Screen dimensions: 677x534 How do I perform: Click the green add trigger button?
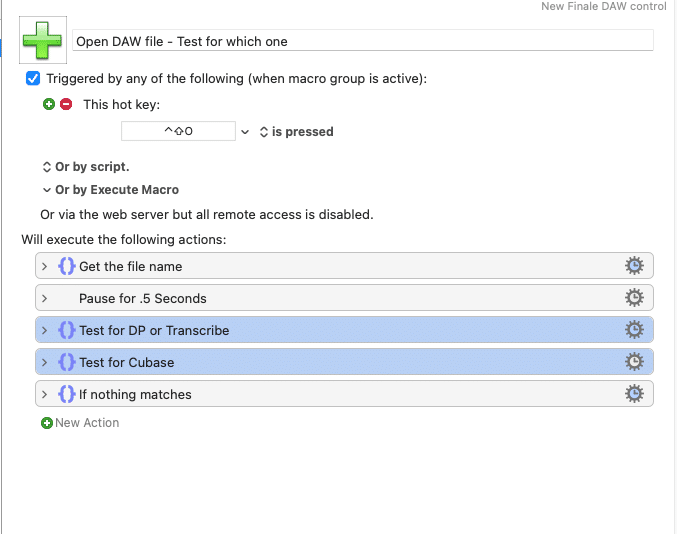tap(49, 104)
